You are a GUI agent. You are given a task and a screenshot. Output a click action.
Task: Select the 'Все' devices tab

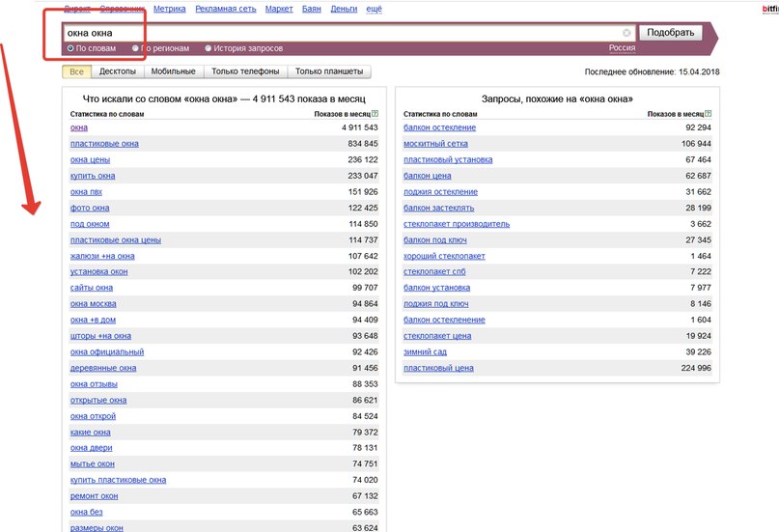click(76, 71)
